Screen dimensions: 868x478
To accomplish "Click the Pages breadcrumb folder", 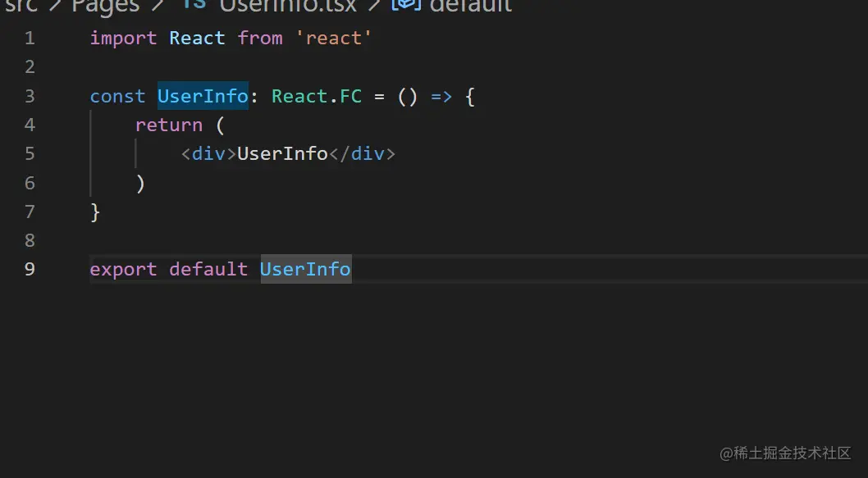I will point(105,7).
